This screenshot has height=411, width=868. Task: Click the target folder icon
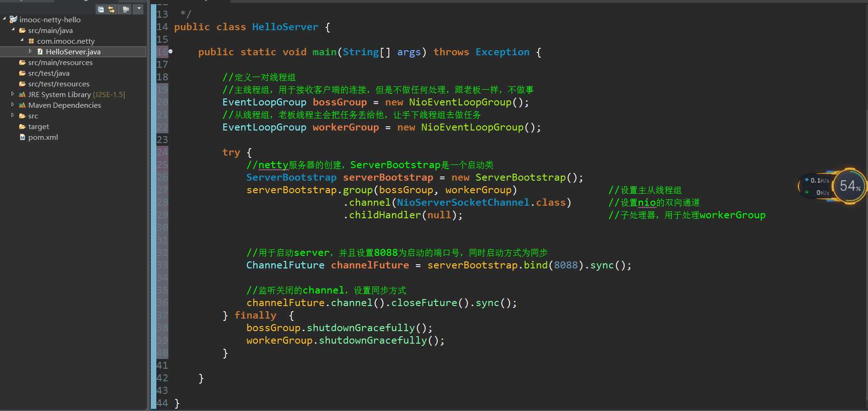(22, 126)
